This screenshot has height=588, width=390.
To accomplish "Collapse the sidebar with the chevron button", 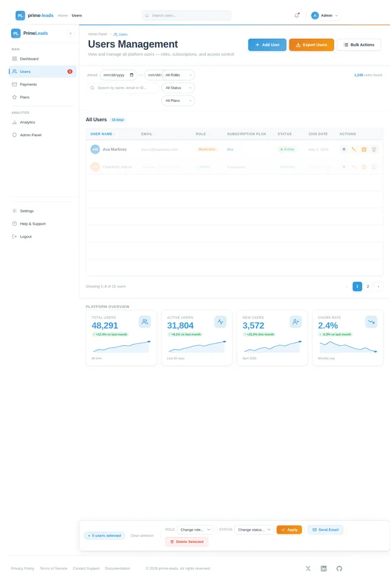I will 70,33.
